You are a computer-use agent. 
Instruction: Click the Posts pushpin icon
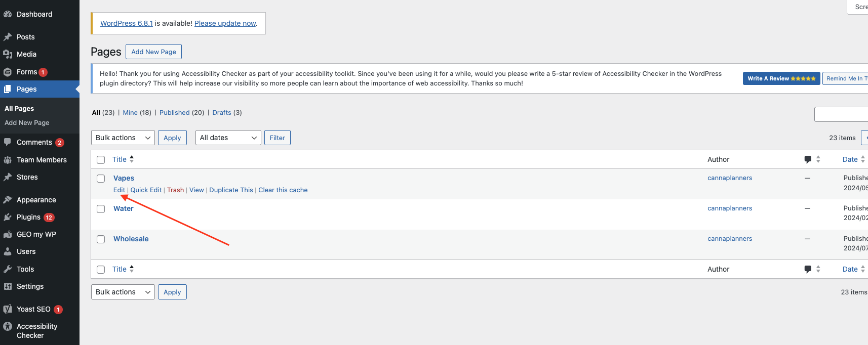point(8,37)
